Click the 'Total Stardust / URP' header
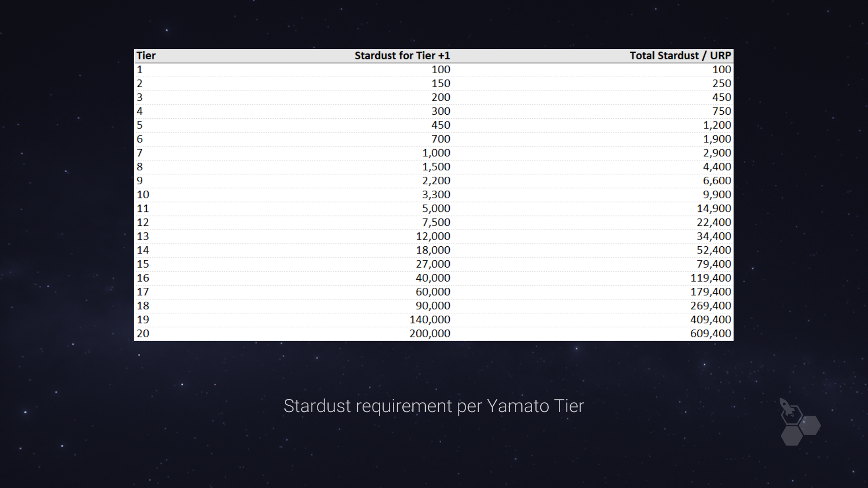This screenshot has width=868, height=488. 680,56
